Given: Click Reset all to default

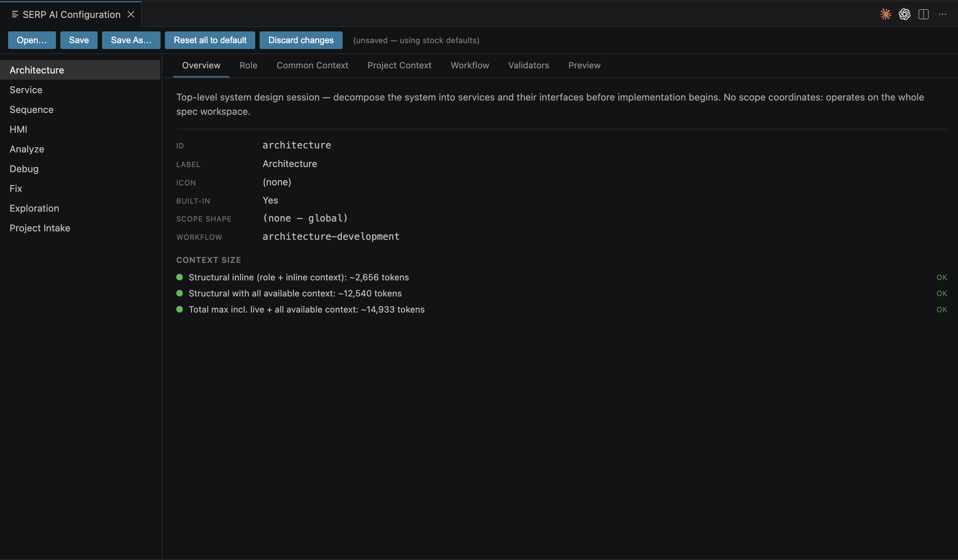Looking at the screenshot, I should [210, 40].
